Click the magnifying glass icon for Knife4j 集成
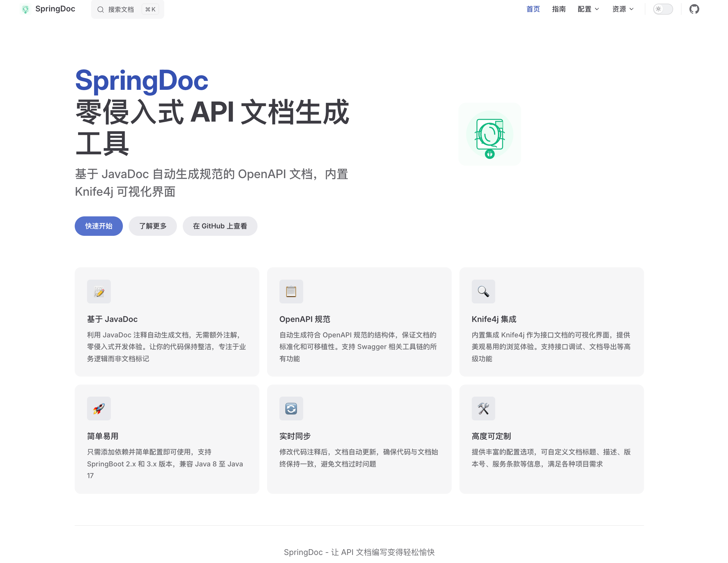This screenshot has height=563, width=728. pyautogui.click(x=483, y=291)
